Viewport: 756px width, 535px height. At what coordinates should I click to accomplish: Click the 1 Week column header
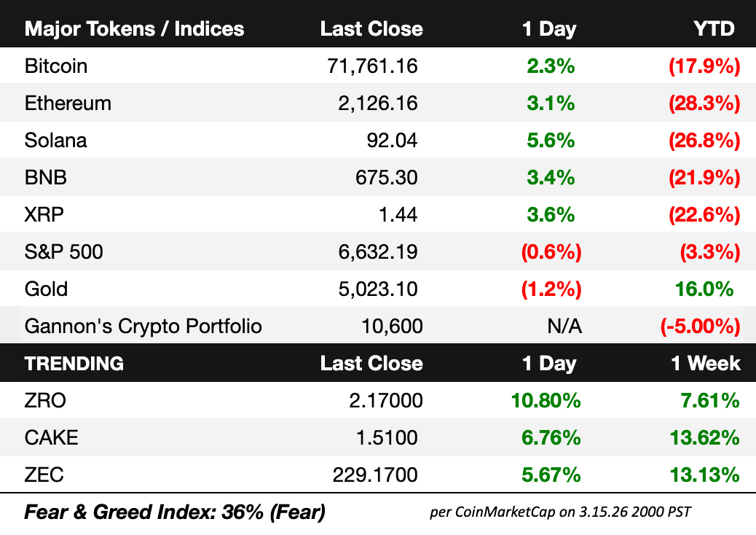706,363
